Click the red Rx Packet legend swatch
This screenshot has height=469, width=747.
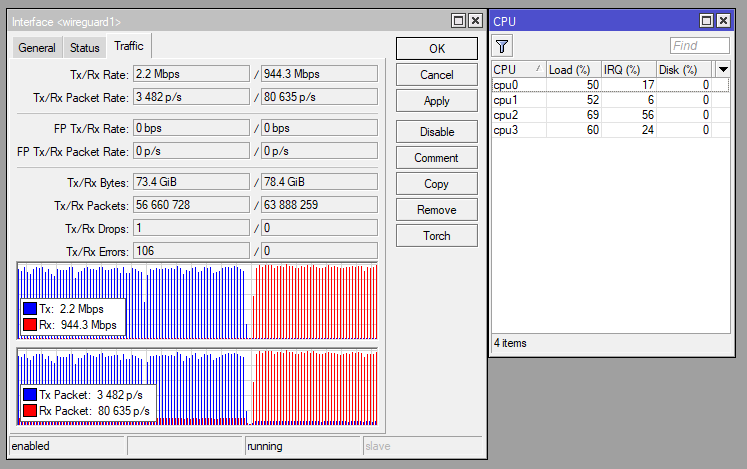pos(30,410)
